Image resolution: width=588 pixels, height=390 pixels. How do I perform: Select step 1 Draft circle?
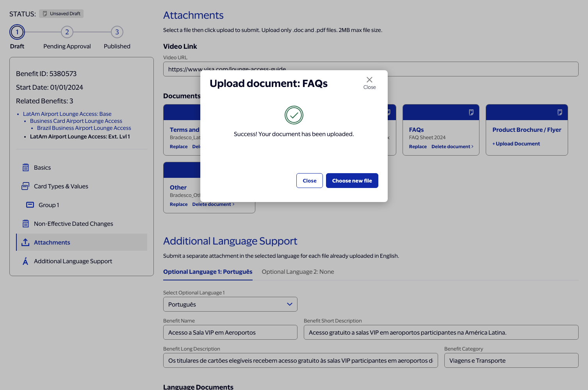click(17, 32)
